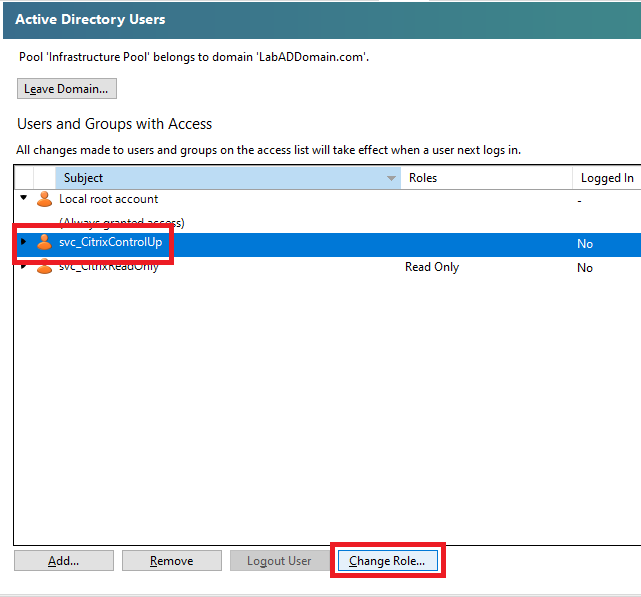The image size is (641, 597).
Task: Expand the svc_CitrixControlUp row arrow
Action: [24, 242]
